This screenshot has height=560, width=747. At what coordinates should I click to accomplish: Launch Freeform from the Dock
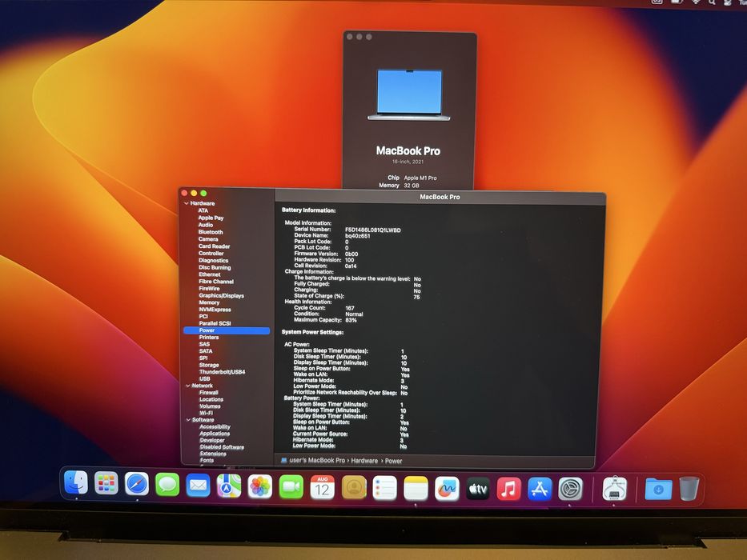pos(447,489)
